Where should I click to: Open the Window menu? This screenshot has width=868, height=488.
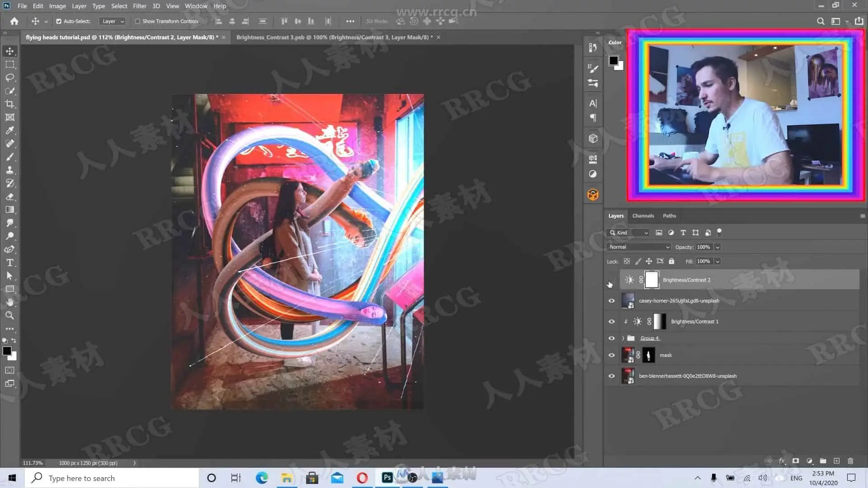point(196,6)
